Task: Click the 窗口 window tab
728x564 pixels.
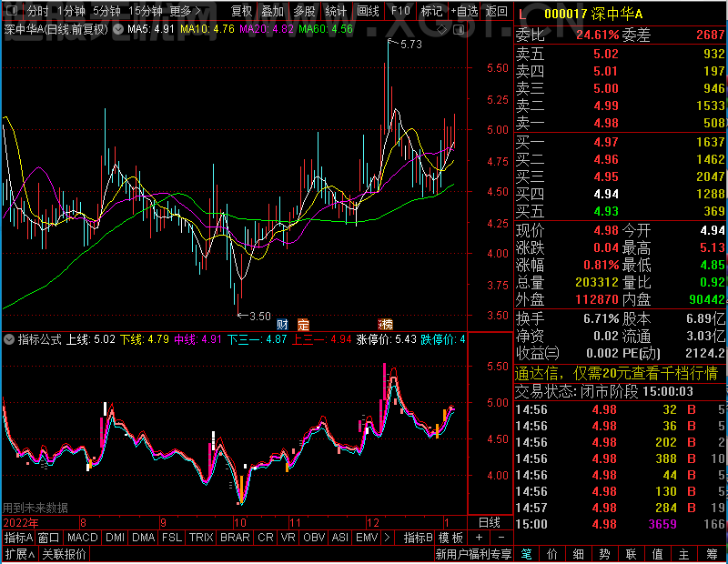Action: (x=49, y=538)
